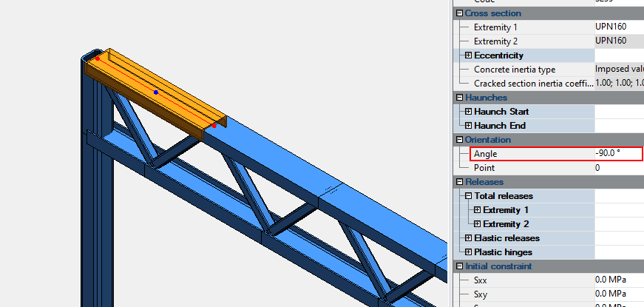Collapse the Cross section group
This screenshot has height=307, width=644.
(459, 13)
